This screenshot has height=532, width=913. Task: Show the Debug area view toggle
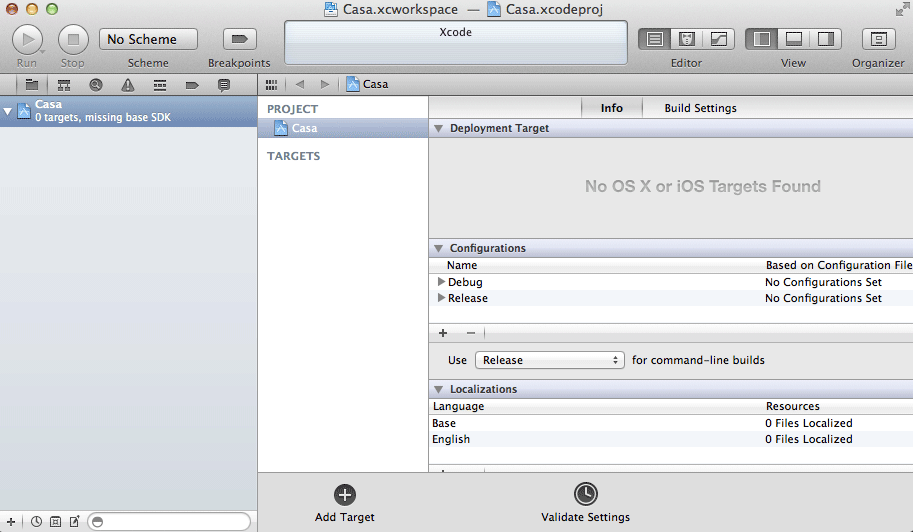point(794,39)
